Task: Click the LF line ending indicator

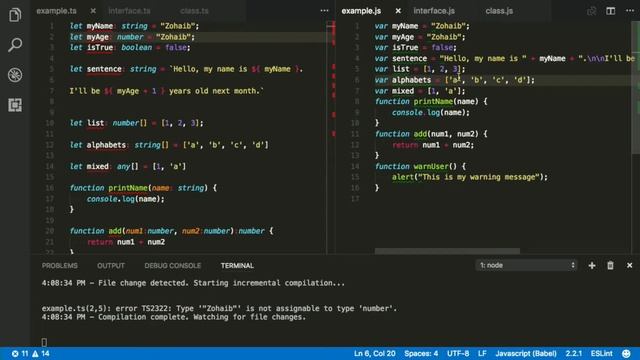Action: click(482, 353)
